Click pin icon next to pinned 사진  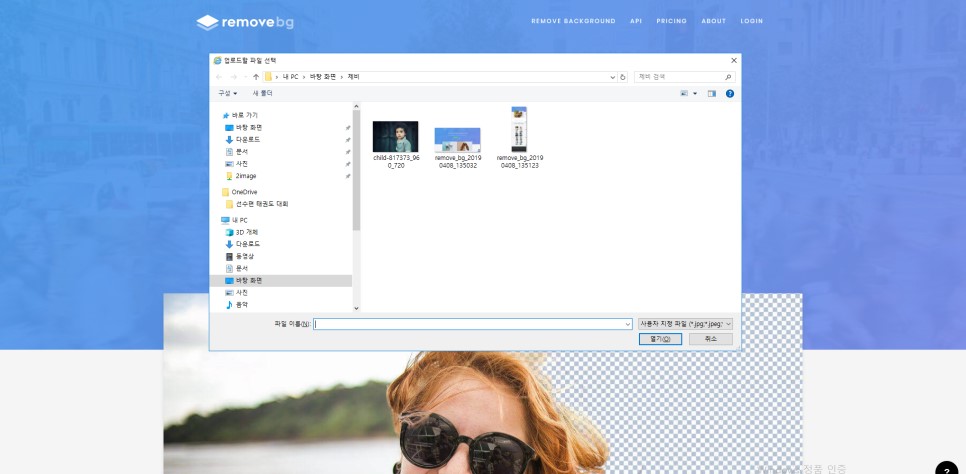[x=348, y=164]
